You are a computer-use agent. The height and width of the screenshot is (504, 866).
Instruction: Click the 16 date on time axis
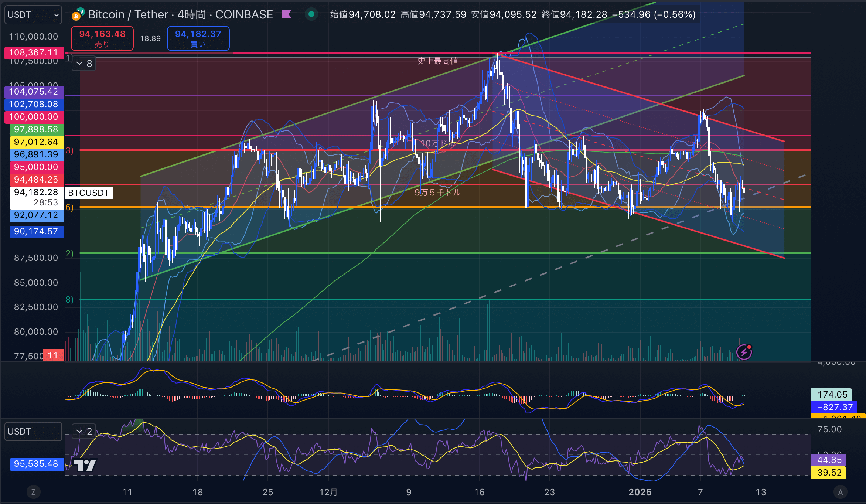[479, 492]
